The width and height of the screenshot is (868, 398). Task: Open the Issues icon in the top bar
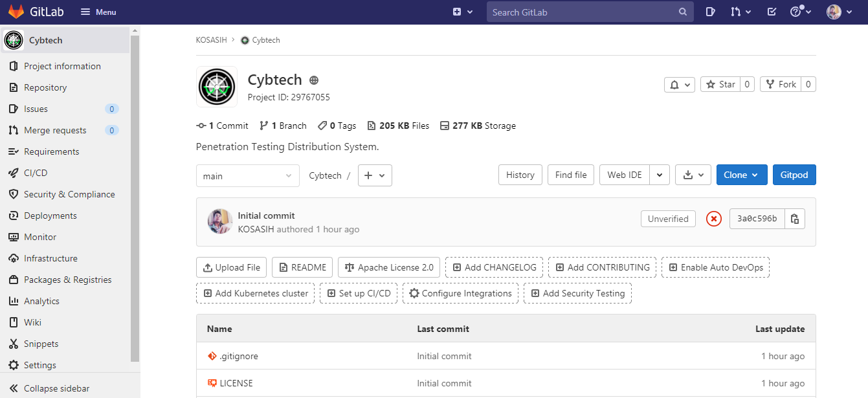pos(710,12)
